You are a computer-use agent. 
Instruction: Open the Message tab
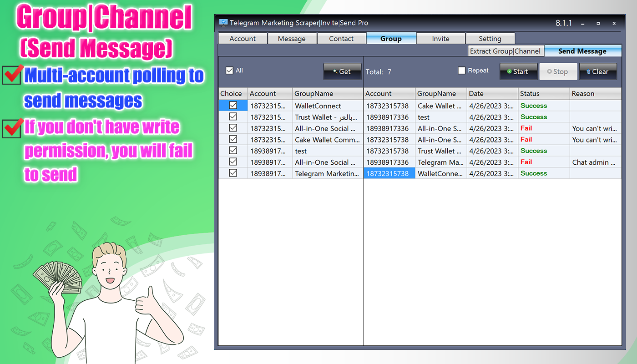tap(292, 38)
